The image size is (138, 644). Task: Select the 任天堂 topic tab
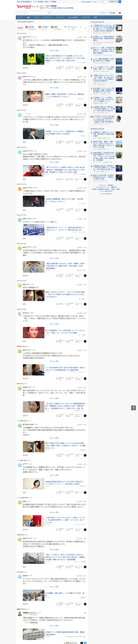point(31,28)
